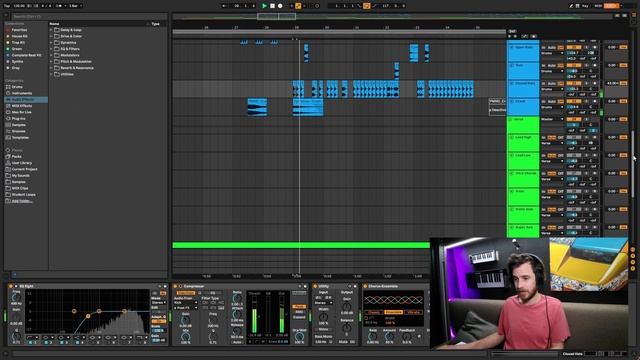The width and height of the screenshot is (640, 360).
Task: Select the Synths collection
Action: 17,62
